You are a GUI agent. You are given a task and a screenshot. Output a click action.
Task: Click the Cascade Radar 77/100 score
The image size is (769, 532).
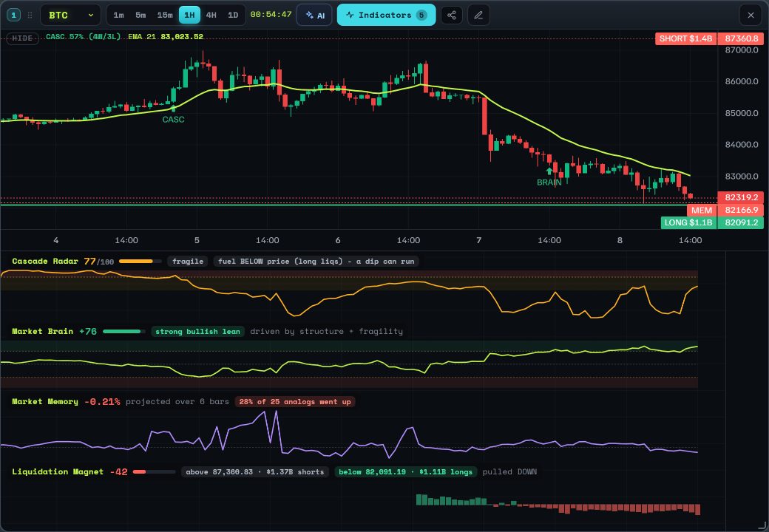[98, 262]
